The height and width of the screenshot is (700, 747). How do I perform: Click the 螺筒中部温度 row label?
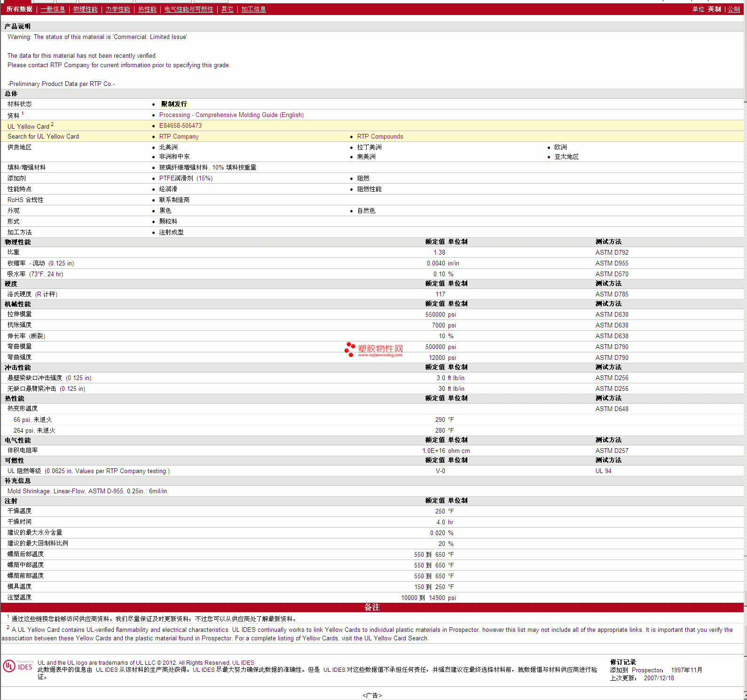(25, 565)
